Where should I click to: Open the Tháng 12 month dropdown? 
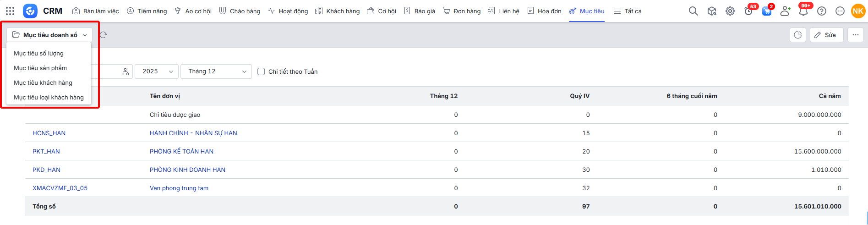click(216, 71)
